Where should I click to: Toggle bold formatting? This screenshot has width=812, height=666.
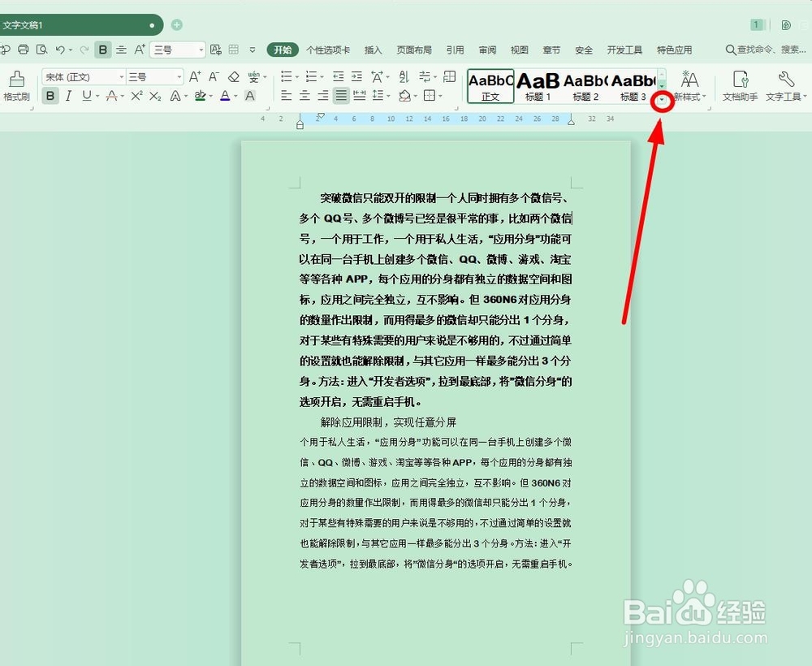51,96
